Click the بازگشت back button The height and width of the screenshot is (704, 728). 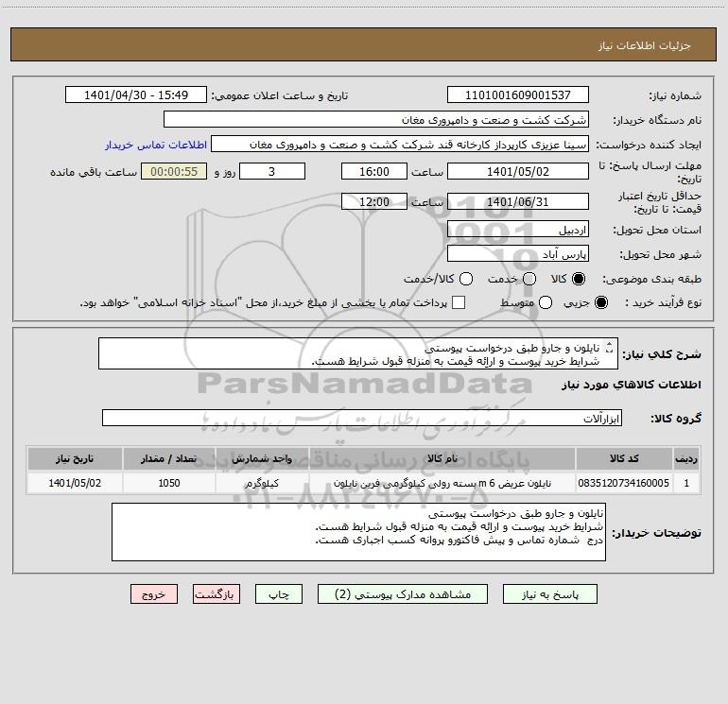217,594
